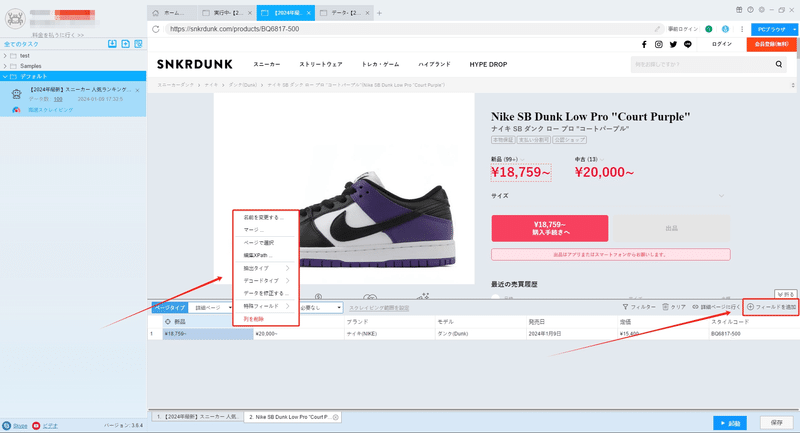Click the フィルター filter funnel icon
The height and width of the screenshot is (433, 800).
pyautogui.click(x=625, y=307)
